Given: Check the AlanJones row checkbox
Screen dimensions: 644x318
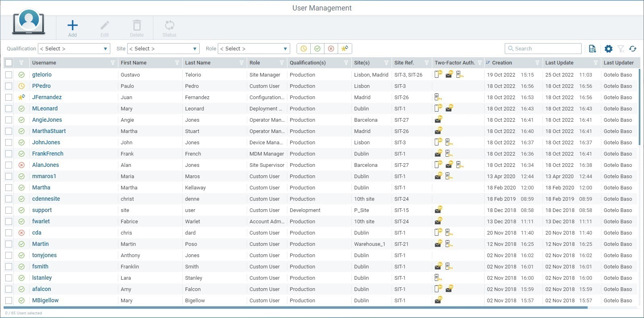Looking at the screenshot, I should pos(9,165).
